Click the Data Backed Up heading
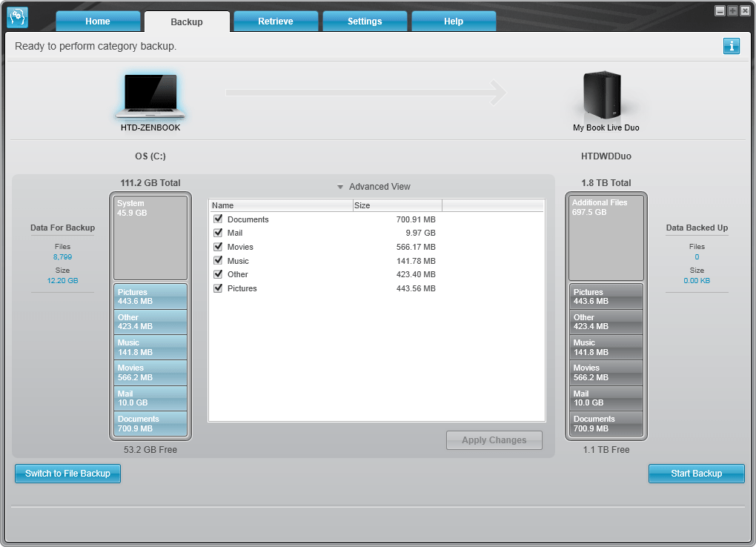Screen dimensions: 756x547 coord(697,228)
